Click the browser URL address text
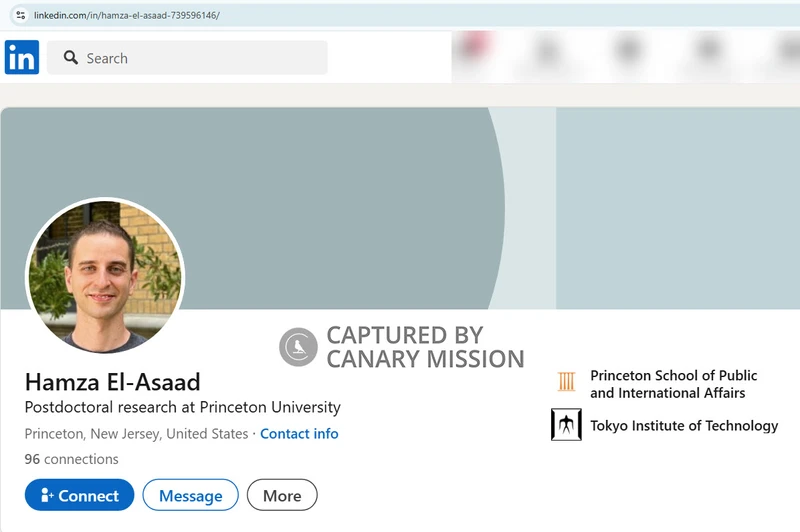This screenshot has width=800, height=532. pyautogui.click(x=127, y=15)
